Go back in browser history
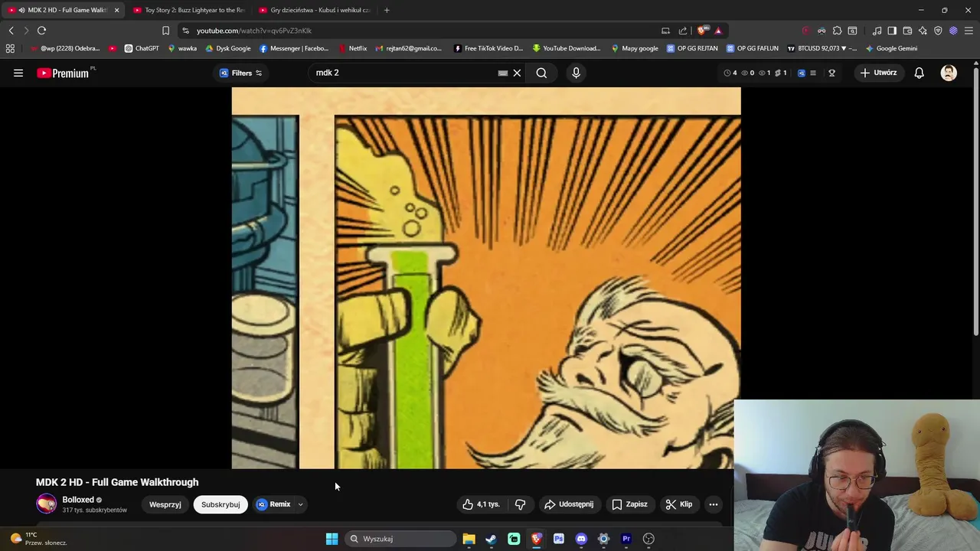 (x=11, y=31)
